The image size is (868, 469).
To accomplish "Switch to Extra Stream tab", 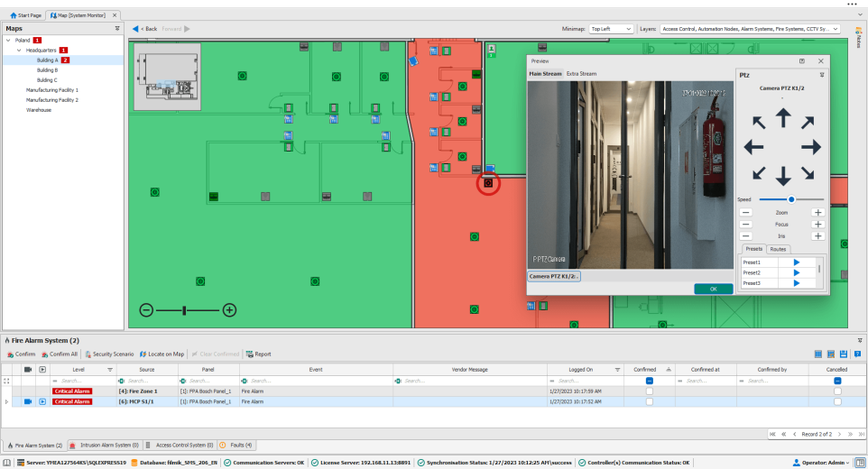I will tap(581, 74).
